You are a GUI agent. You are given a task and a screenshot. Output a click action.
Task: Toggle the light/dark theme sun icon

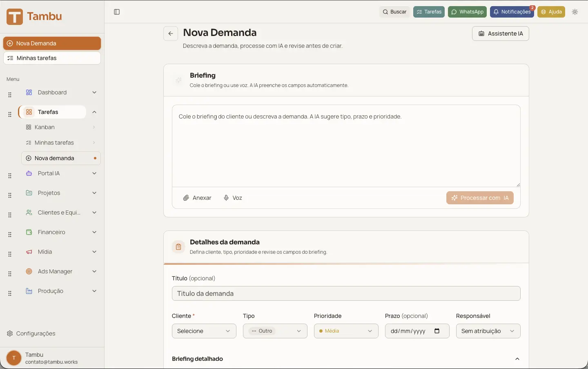(x=575, y=12)
